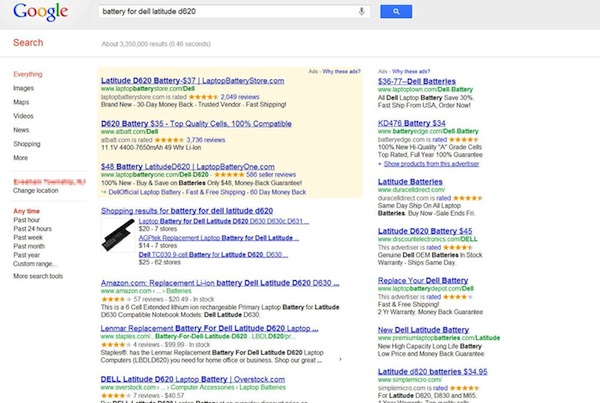Click Search heading on the left

[x=28, y=42]
